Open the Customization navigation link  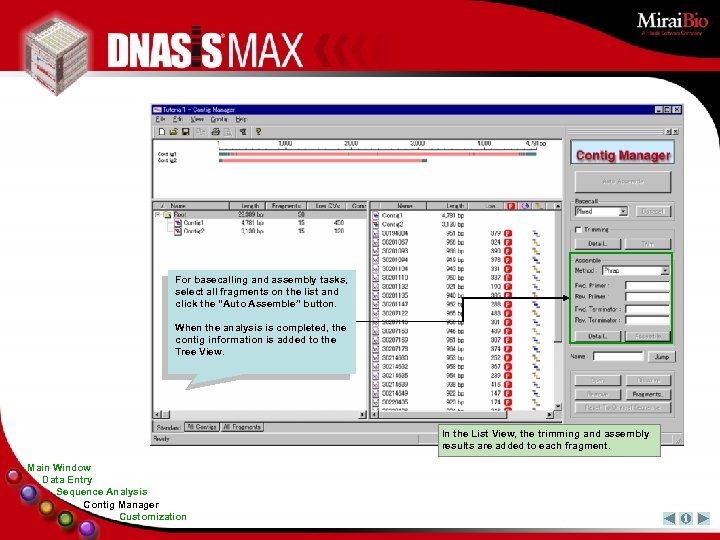[153, 517]
